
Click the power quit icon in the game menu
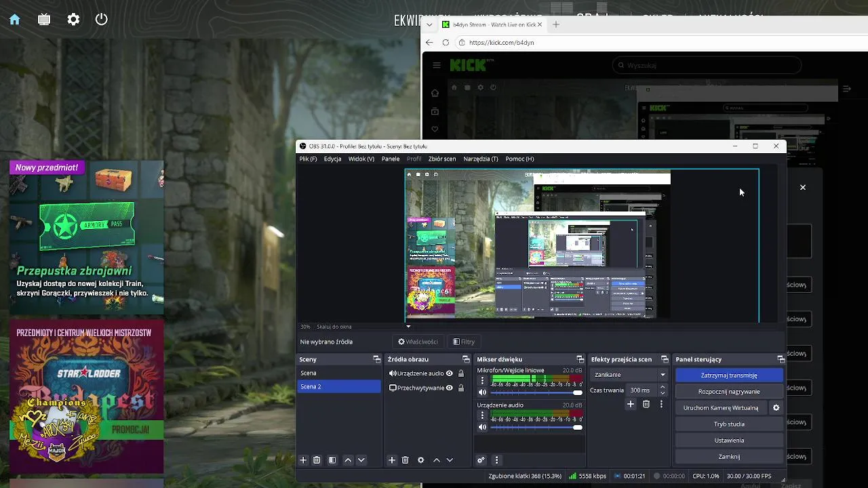[x=102, y=19]
